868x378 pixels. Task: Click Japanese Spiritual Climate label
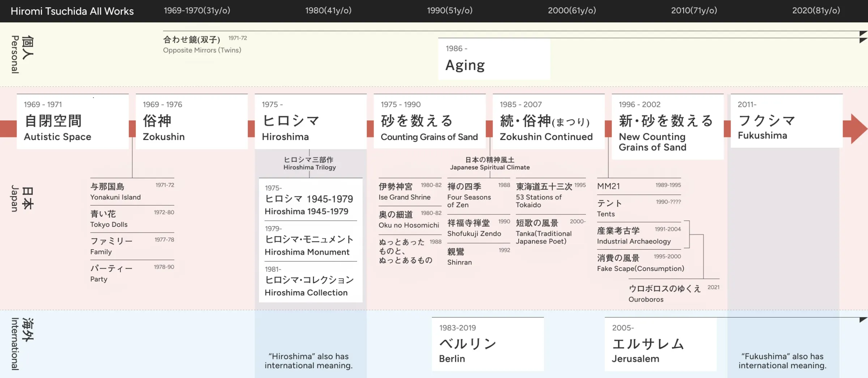point(490,163)
